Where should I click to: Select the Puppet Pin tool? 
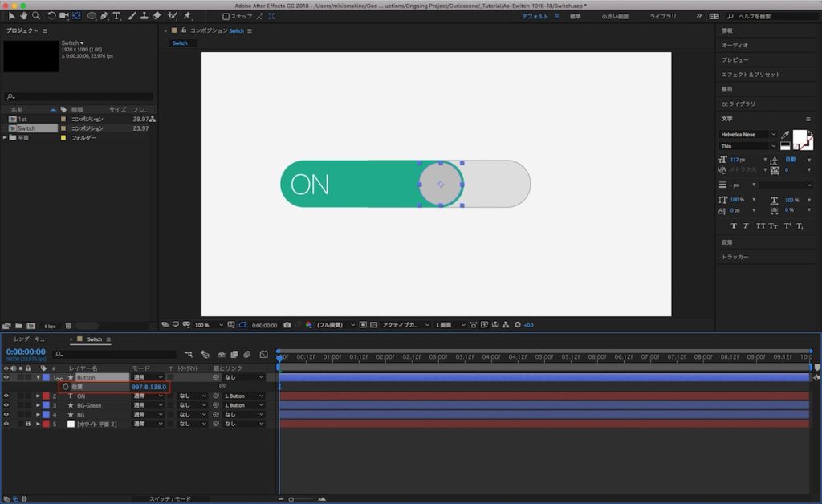(x=187, y=15)
